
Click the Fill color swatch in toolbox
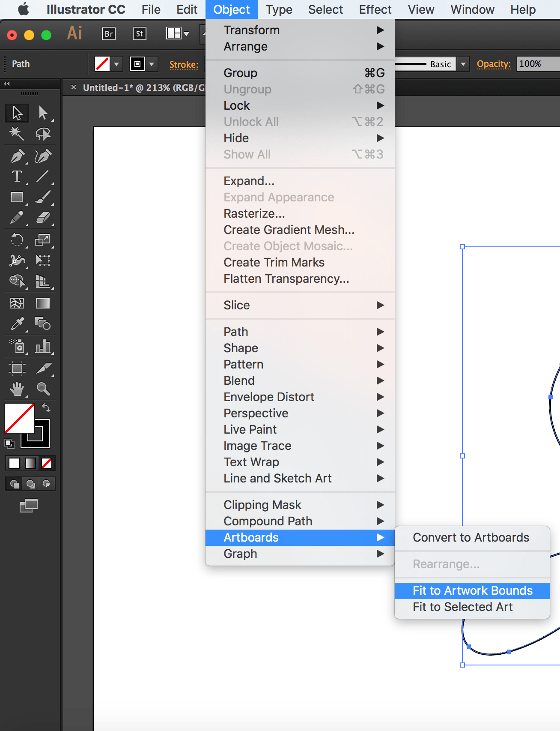(x=19, y=418)
